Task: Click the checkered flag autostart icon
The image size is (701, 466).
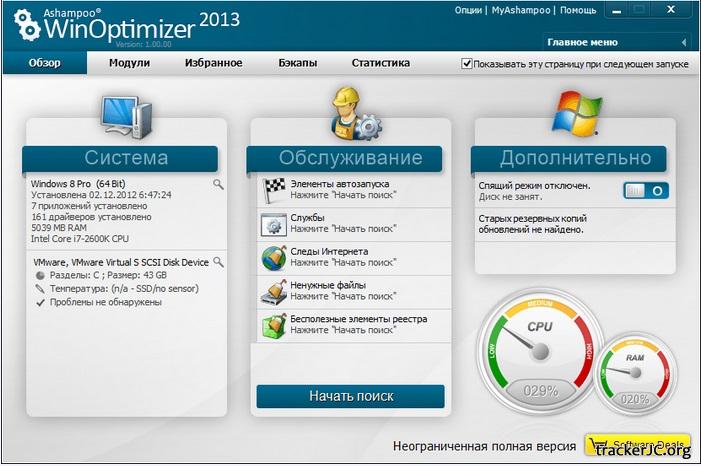Action: 274,190
